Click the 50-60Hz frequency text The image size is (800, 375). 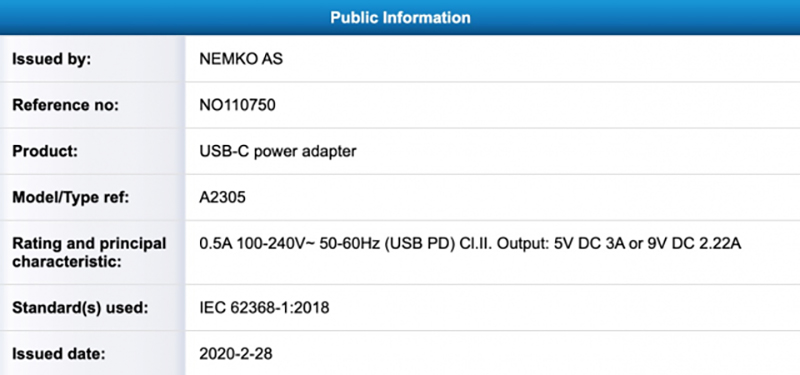(349, 244)
